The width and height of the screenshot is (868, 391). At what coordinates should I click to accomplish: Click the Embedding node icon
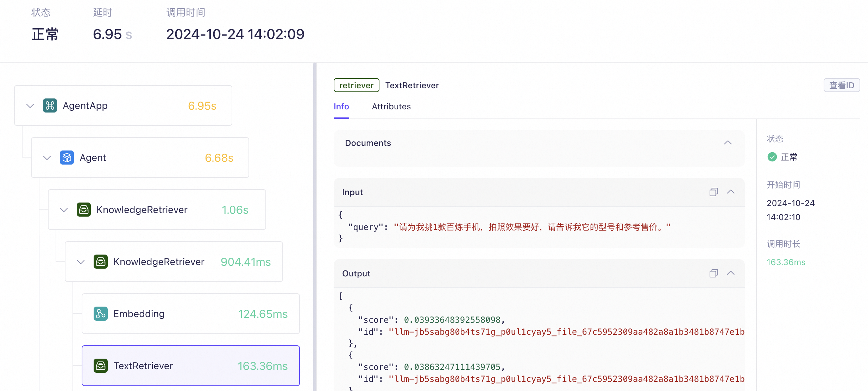(100, 314)
